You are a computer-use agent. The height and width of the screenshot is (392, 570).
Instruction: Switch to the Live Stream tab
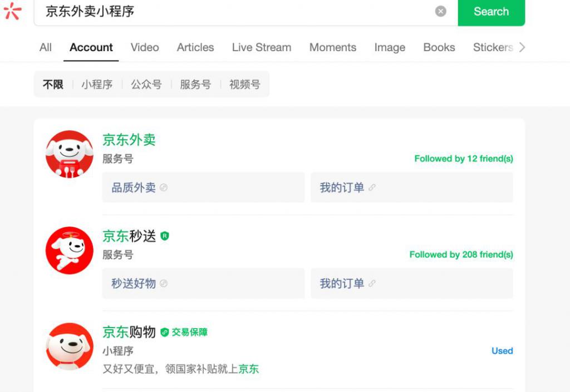point(262,47)
